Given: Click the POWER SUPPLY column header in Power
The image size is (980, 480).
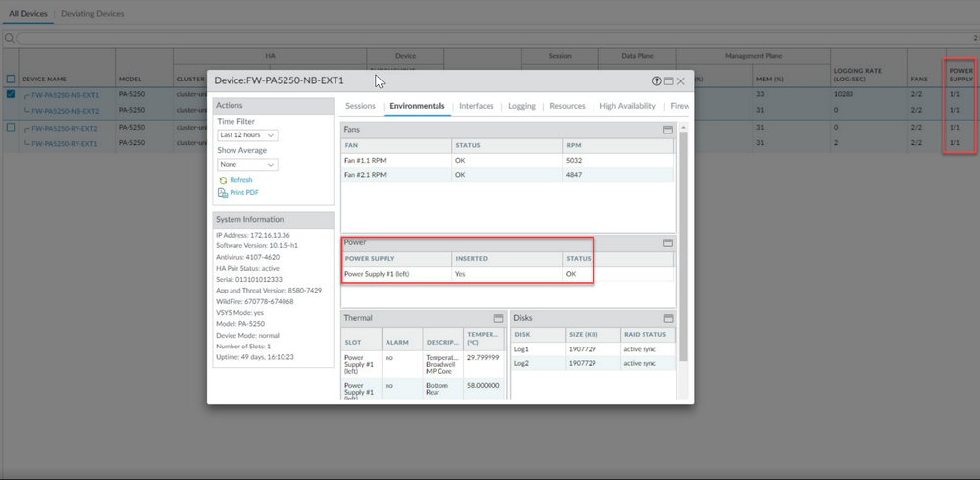Looking at the screenshot, I should (x=396, y=259).
